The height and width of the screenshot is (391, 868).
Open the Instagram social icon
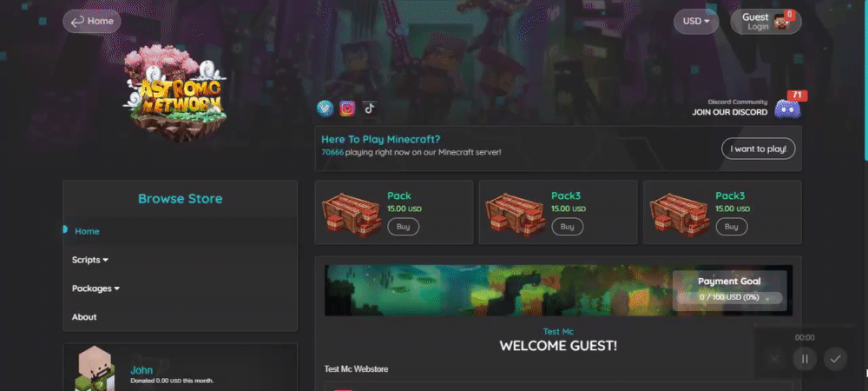click(347, 109)
